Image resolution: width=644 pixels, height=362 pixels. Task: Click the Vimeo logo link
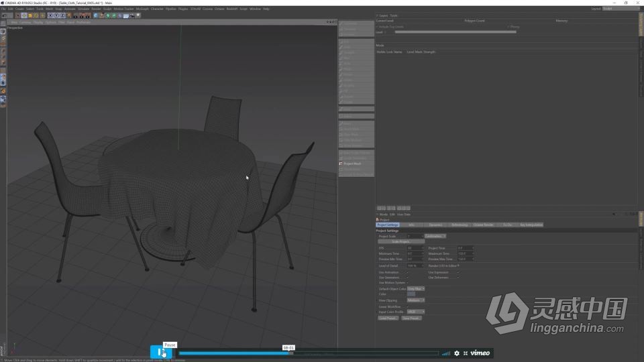coord(480,353)
